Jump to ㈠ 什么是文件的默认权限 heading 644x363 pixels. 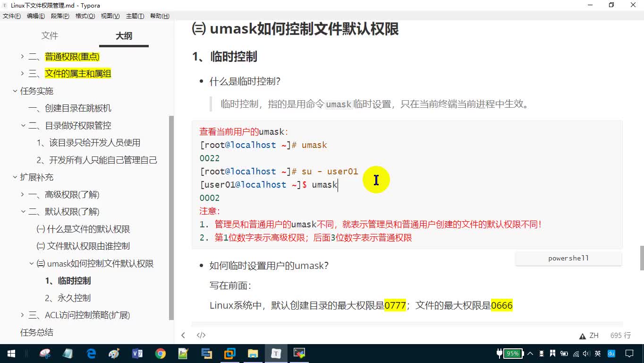pos(83,229)
